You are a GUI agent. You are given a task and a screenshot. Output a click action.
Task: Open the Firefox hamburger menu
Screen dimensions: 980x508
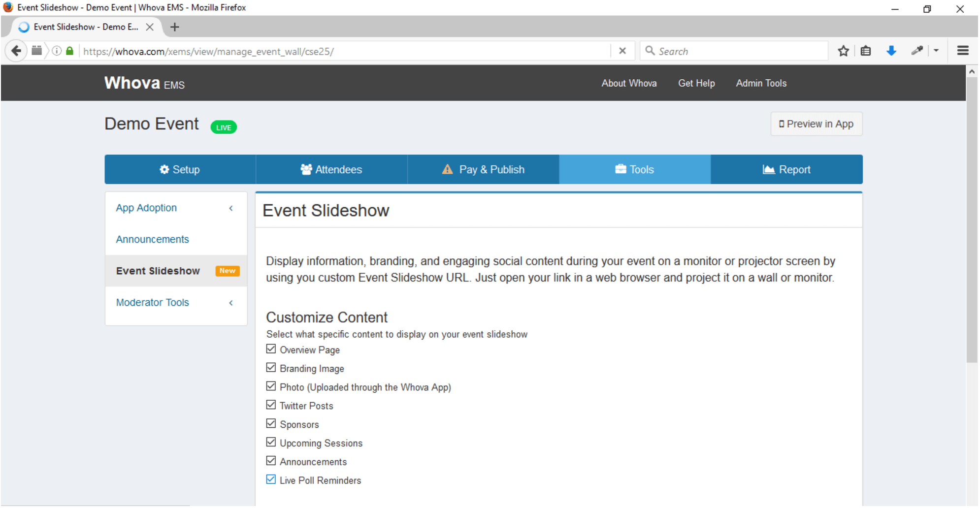pyautogui.click(x=963, y=50)
